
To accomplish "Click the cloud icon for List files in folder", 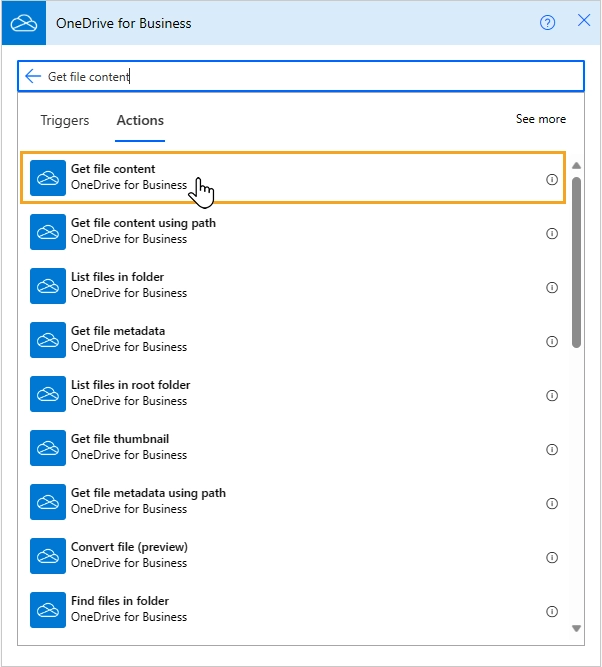I will pos(48,286).
